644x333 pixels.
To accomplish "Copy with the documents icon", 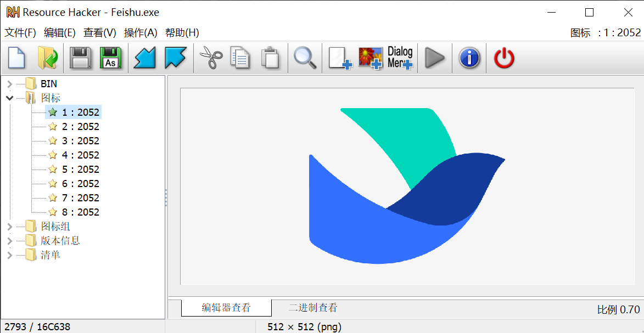I will 240,58.
